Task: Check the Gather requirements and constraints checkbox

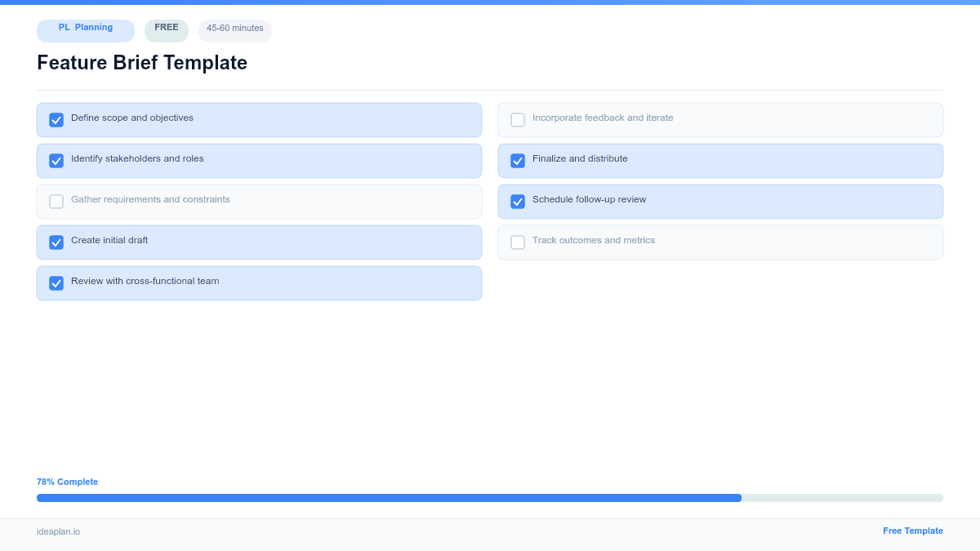Action: pyautogui.click(x=56, y=201)
